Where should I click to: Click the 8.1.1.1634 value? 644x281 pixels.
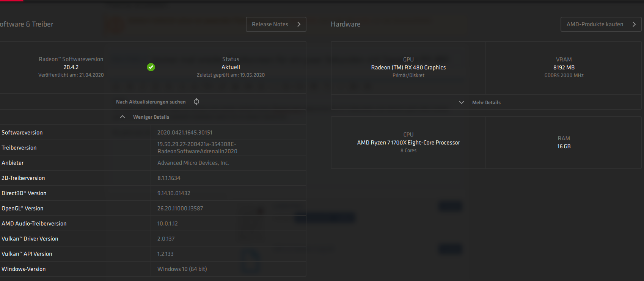(x=169, y=178)
